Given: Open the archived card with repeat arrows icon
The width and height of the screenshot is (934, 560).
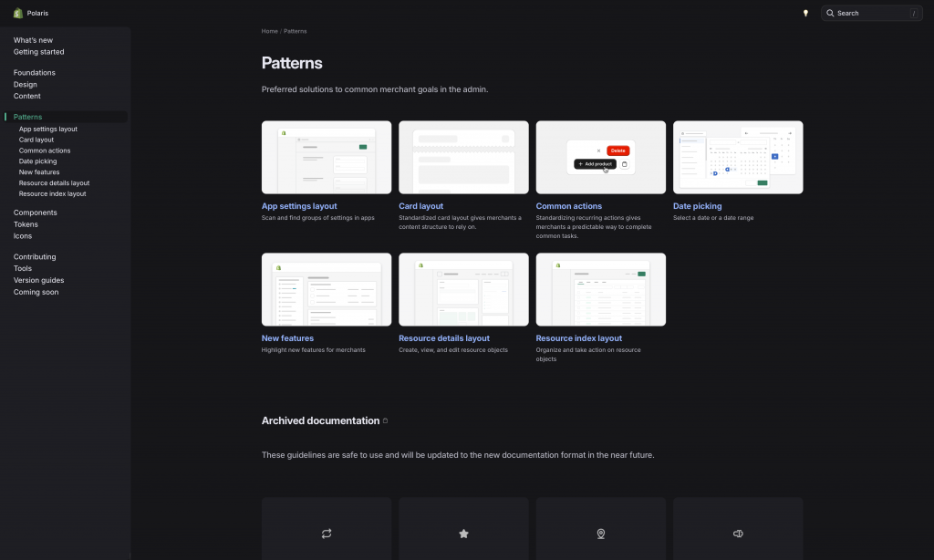Looking at the screenshot, I should pos(327,529).
